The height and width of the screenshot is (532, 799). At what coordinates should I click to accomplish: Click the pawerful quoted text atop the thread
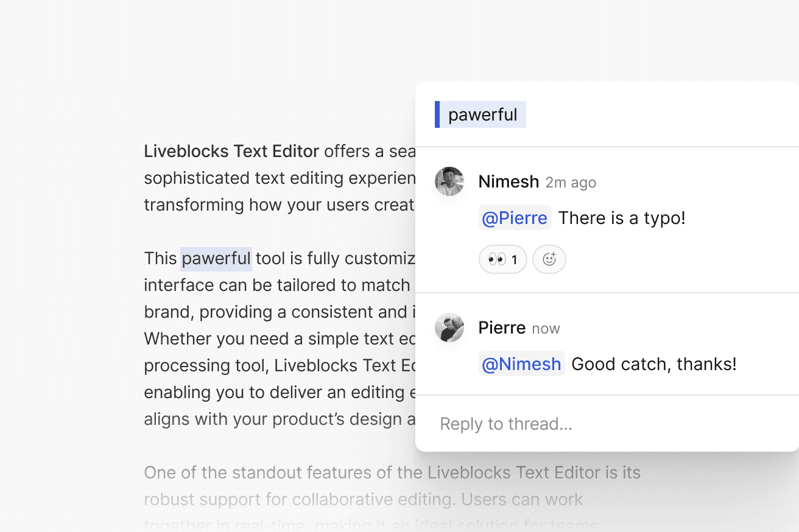click(x=484, y=114)
